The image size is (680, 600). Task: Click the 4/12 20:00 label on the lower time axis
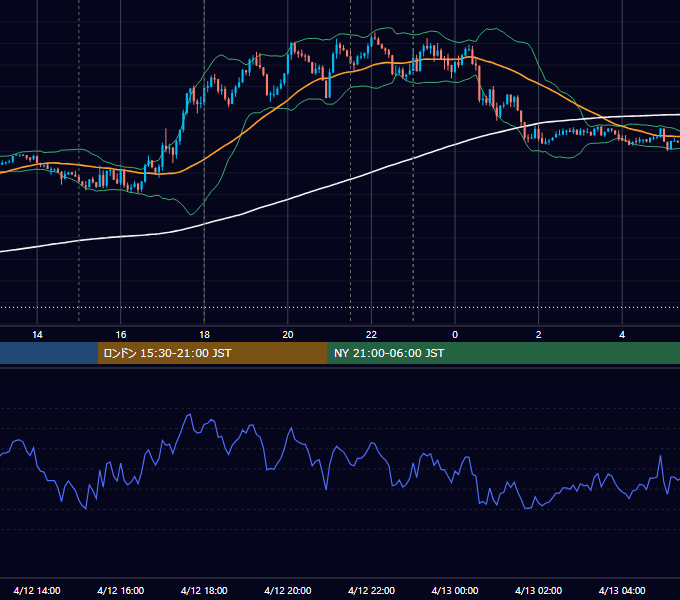click(288, 590)
